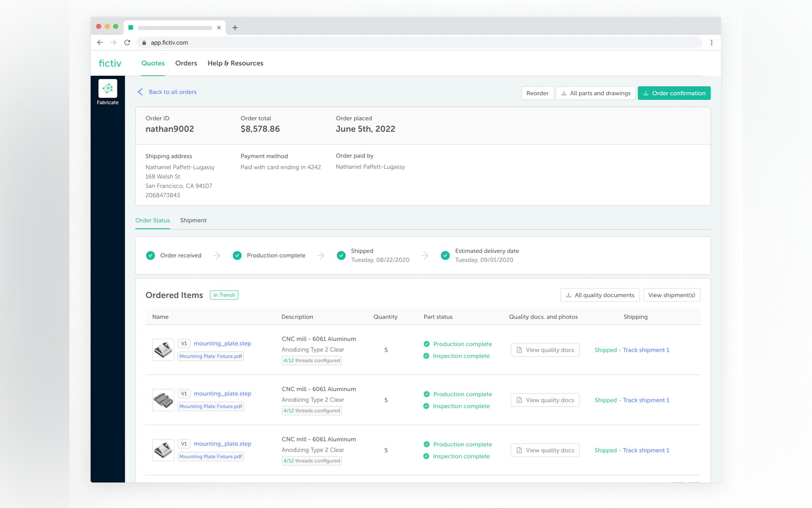
Task: Switch to the Shipment tab
Action: tap(193, 220)
